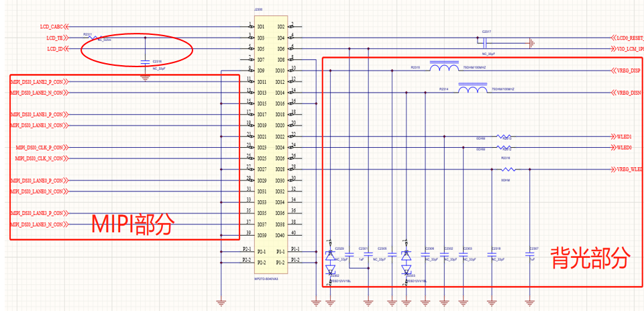Select the WLED1 port arrow
The width and height of the screenshot is (644, 311).
tap(614, 136)
